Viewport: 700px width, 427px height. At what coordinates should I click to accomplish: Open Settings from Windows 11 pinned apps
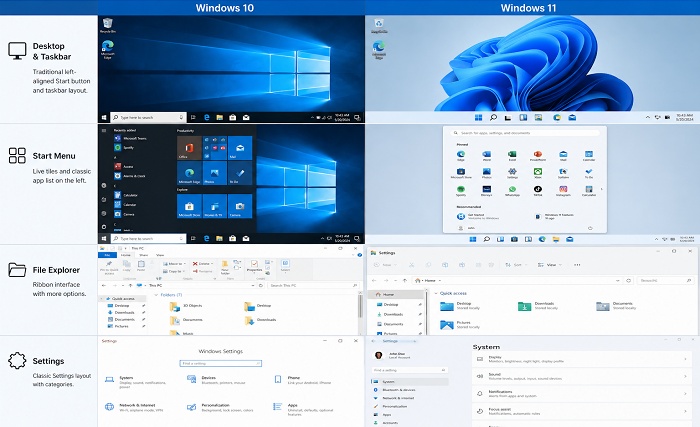[512, 173]
